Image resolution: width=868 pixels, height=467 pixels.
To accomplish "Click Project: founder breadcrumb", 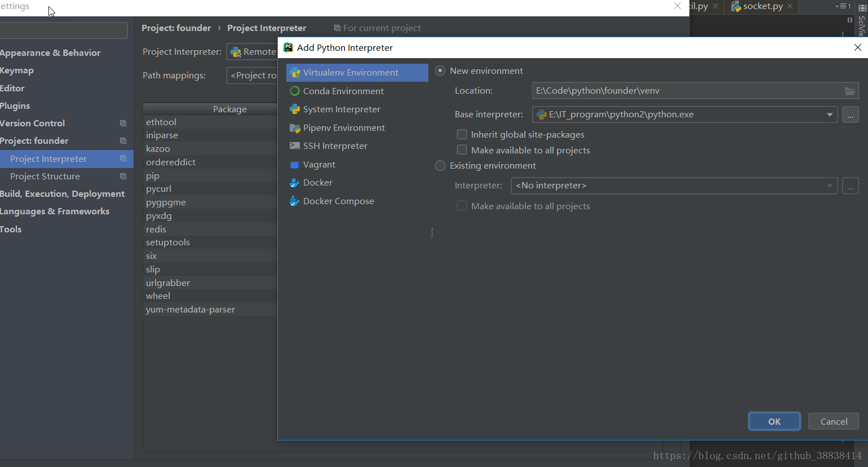I will [x=176, y=28].
